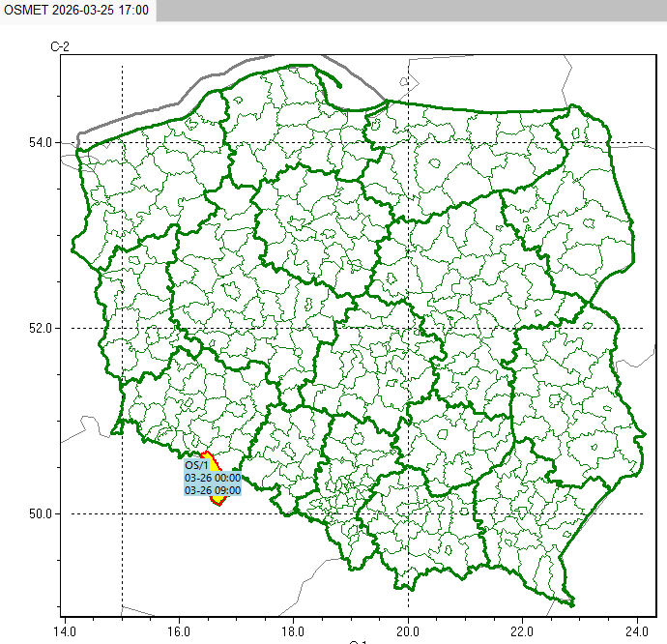Viewport: 667px width, 644px height.
Task: Click the grid crossing at 52.0 and 20.0
Action: pyautogui.click(x=408, y=328)
